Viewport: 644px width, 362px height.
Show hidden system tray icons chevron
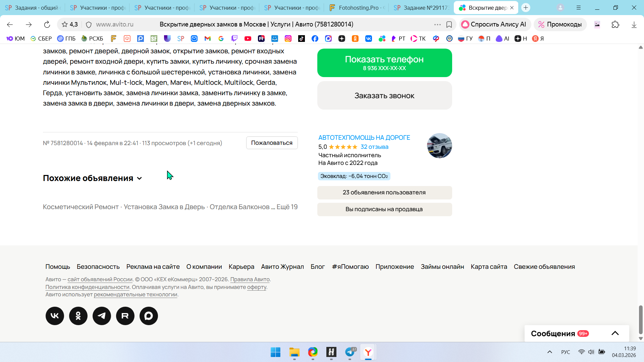549,352
